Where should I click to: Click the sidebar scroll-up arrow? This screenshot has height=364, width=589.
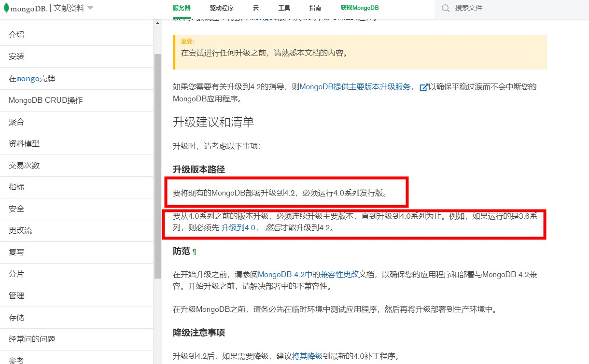(157, 22)
